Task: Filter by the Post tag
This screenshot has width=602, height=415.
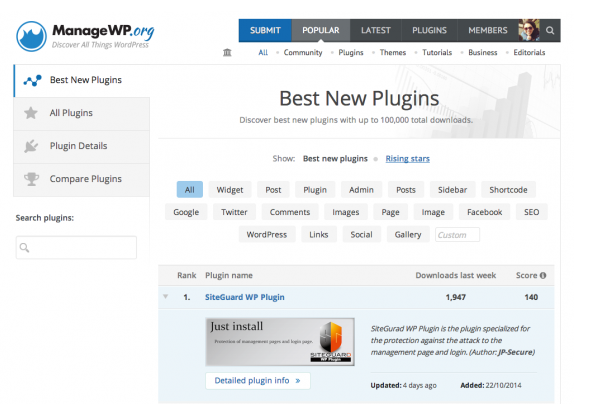Action: point(273,190)
